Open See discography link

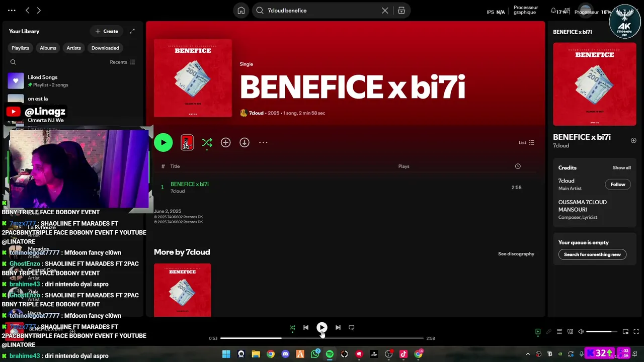[516, 254]
